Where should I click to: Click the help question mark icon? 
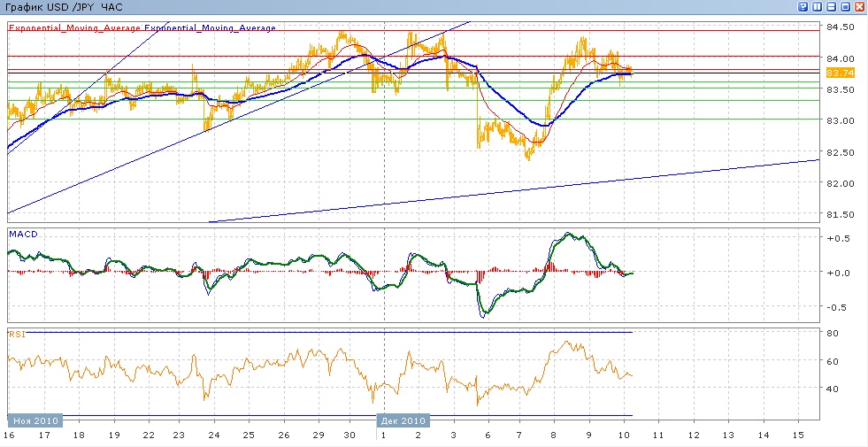[x=803, y=7]
